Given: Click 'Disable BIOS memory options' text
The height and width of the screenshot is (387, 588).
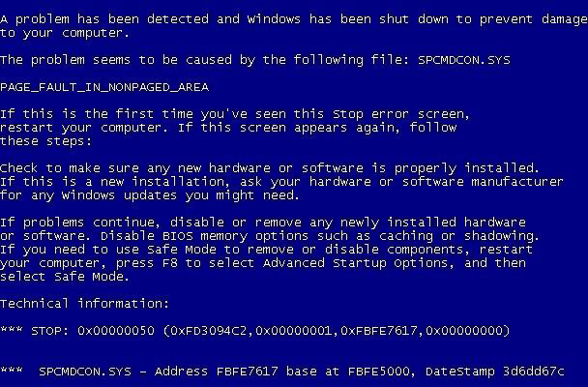Looking at the screenshot, I should pyautogui.click(x=204, y=236).
